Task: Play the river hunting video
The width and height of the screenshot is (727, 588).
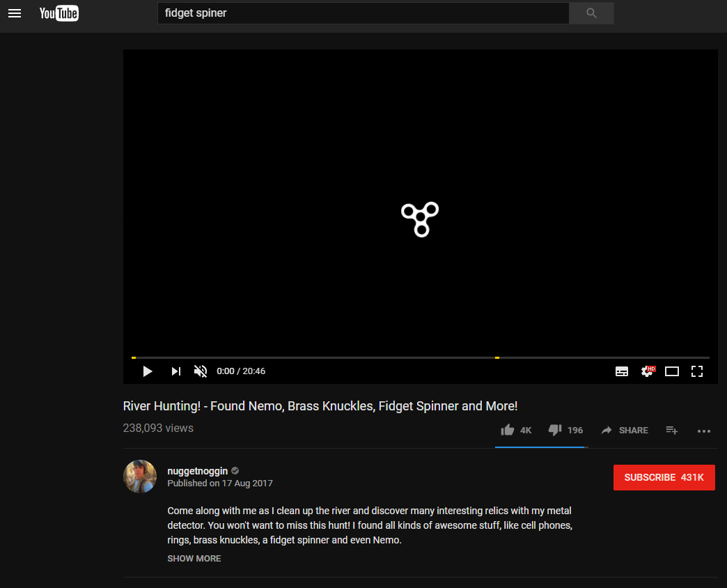Action: tap(148, 371)
